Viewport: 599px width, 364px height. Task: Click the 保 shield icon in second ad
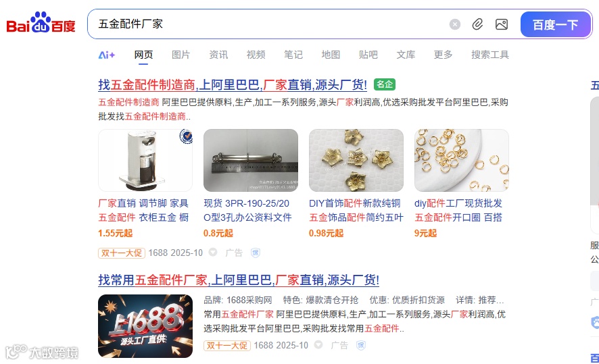coord(361,345)
